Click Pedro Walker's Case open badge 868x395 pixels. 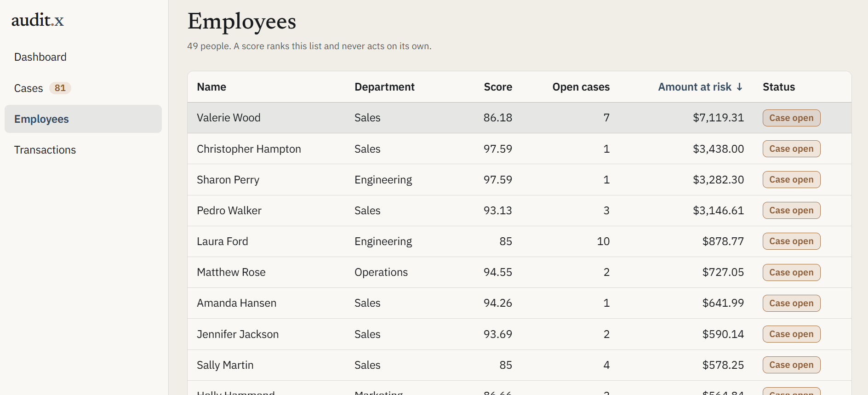point(792,210)
